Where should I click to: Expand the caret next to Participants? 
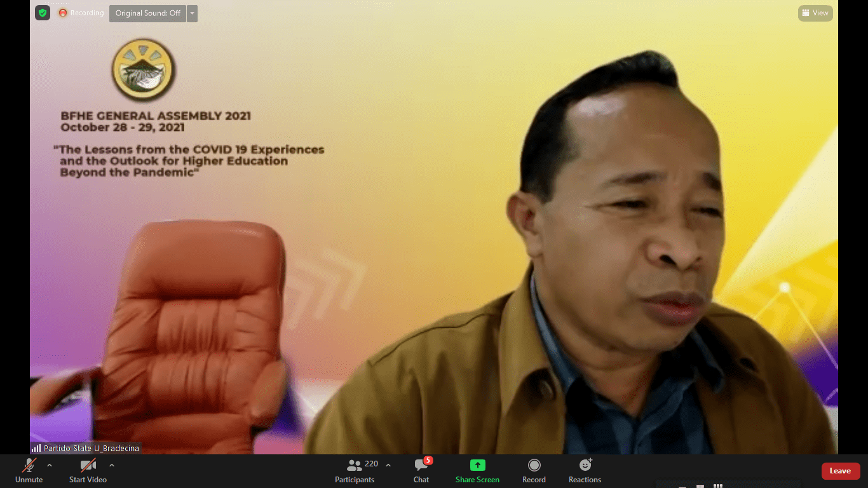pyautogui.click(x=388, y=465)
